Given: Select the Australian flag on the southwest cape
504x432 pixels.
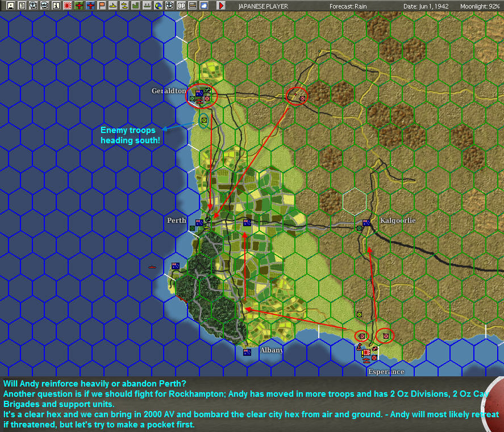Looking at the screenshot, I should coord(176,266).
